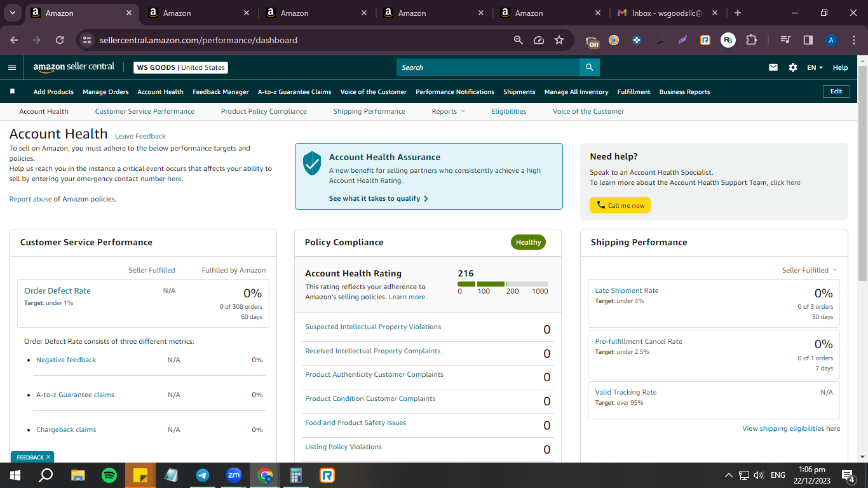Image resolution: width=868 pixels, height=488 pixels.
Task: Click the volume speaker tray icon
Action: pos(759,475)
